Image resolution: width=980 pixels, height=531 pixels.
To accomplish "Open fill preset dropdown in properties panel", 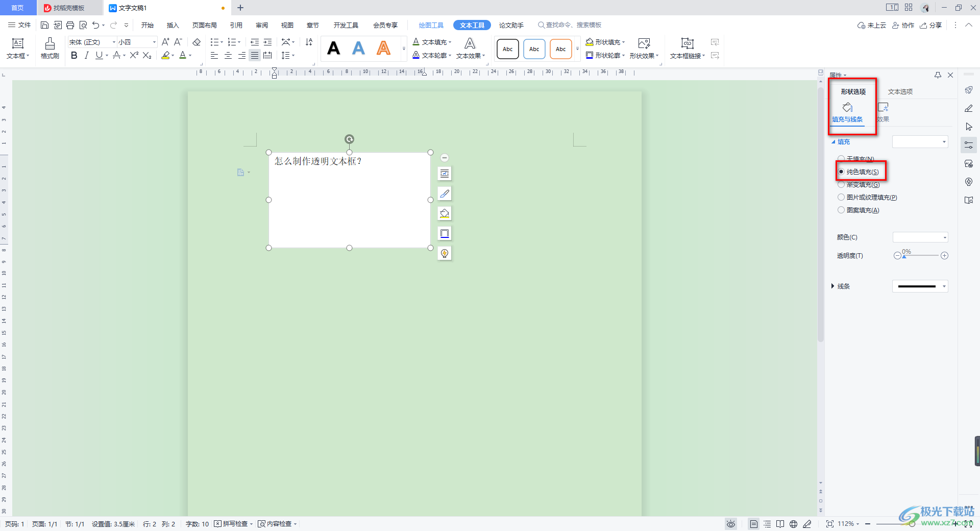I will 920,142.
